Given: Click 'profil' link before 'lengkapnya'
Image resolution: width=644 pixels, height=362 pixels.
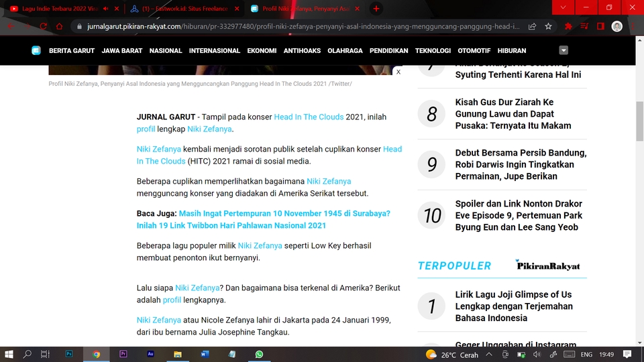Looking at the screenshot, I should pyautogui.click(x=172, y=300).
